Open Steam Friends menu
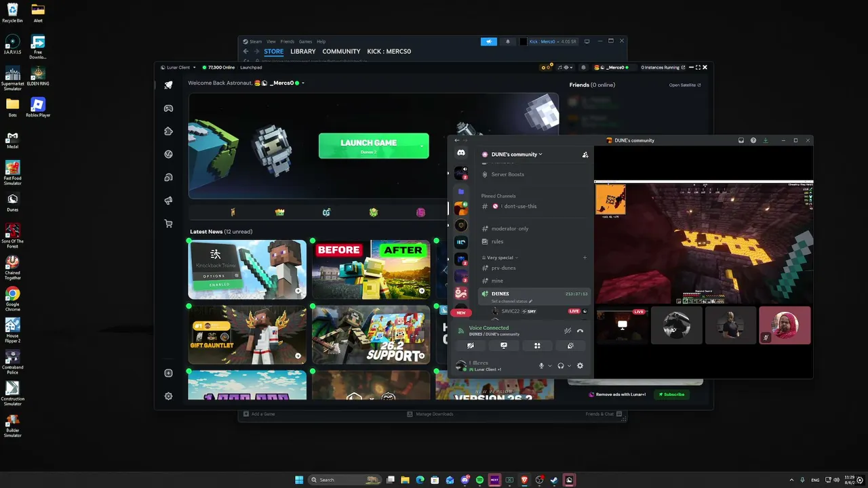 [x=288, y=41]
